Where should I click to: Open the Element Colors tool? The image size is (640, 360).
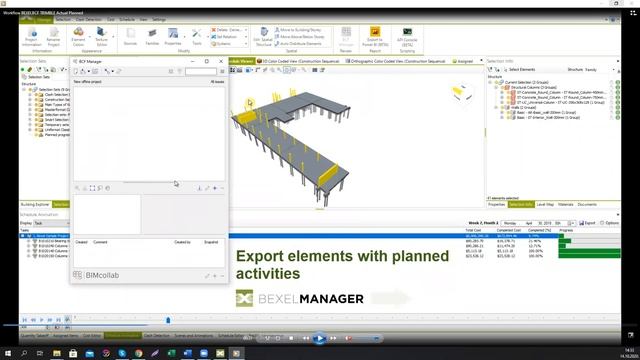pos(78,37)
